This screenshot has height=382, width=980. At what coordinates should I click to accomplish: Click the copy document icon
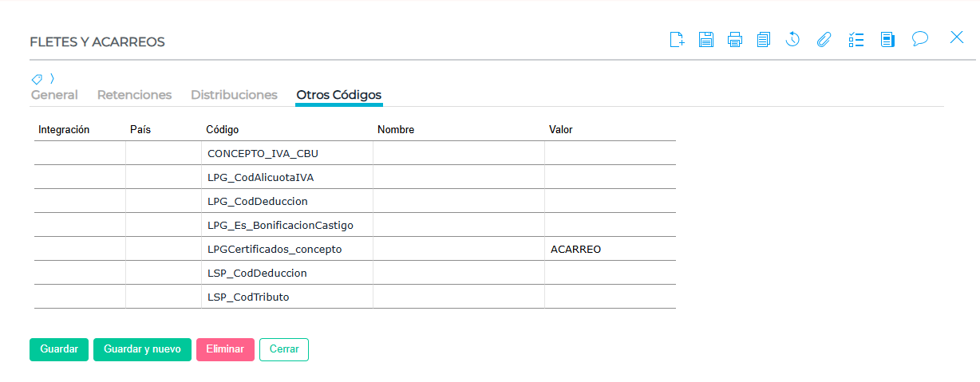[764, 39]
